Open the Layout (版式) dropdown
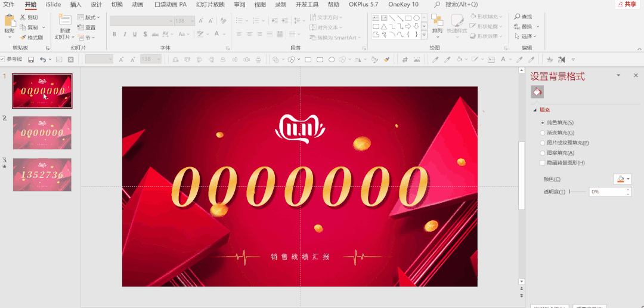This screenshot has height=308, width=644. (89, 17)
